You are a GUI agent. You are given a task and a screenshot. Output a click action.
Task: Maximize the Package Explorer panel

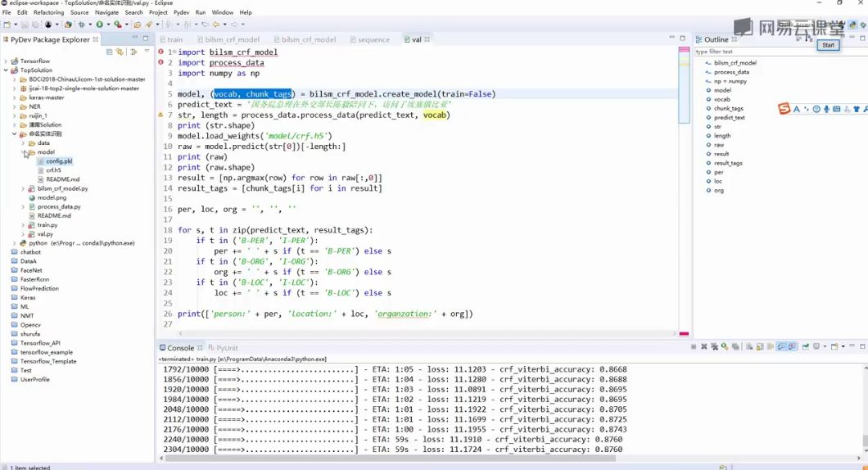[x=146, y=38]
